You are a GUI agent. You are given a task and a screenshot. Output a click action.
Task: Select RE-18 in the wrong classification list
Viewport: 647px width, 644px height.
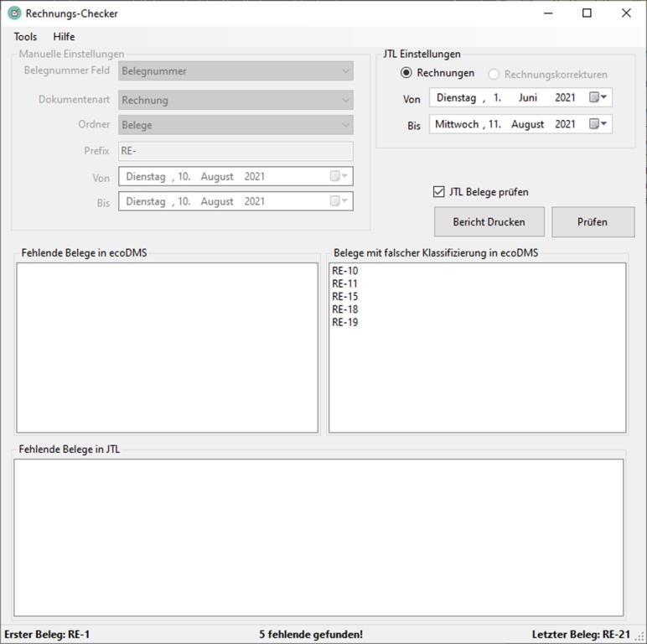pyautogui.click(x=345, y=309)
